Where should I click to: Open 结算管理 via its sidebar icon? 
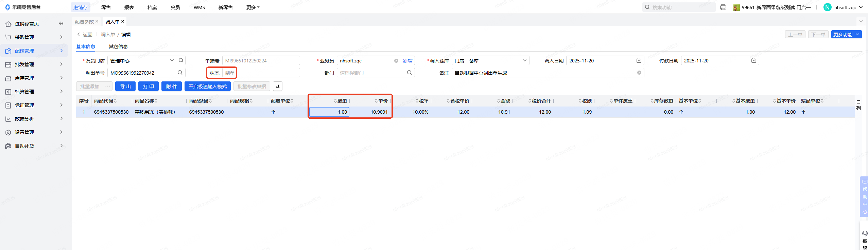8,92
